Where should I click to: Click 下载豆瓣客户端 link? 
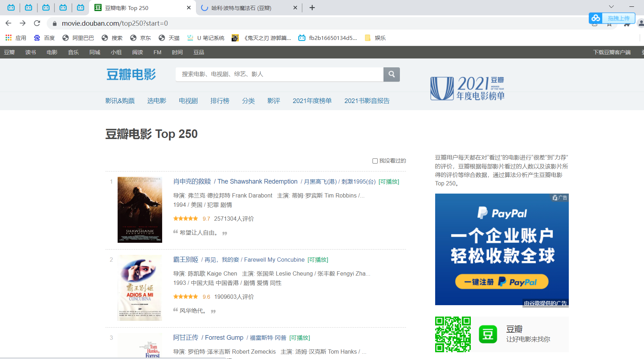(x=612, y=52)
